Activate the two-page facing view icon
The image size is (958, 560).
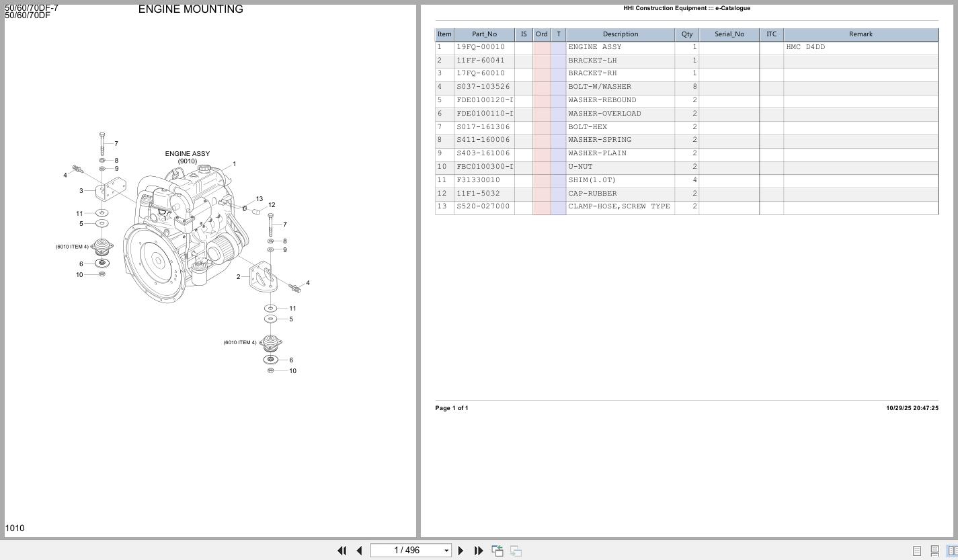(953, 551)
